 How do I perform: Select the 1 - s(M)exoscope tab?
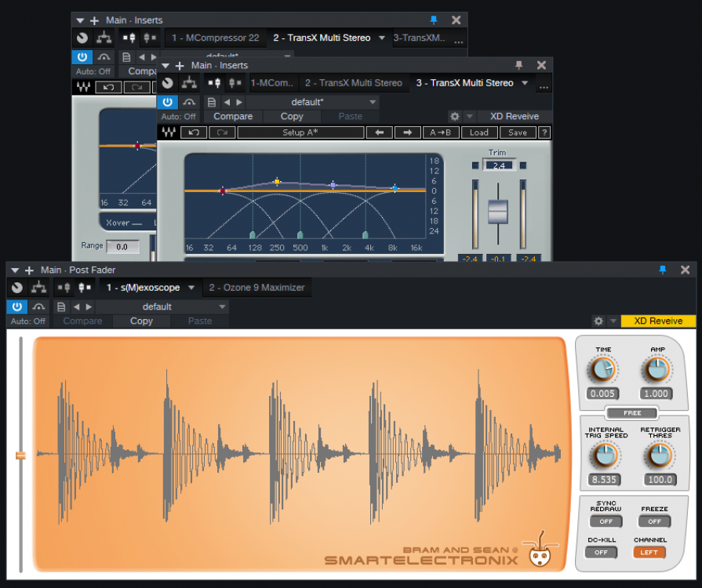point(144,288)
